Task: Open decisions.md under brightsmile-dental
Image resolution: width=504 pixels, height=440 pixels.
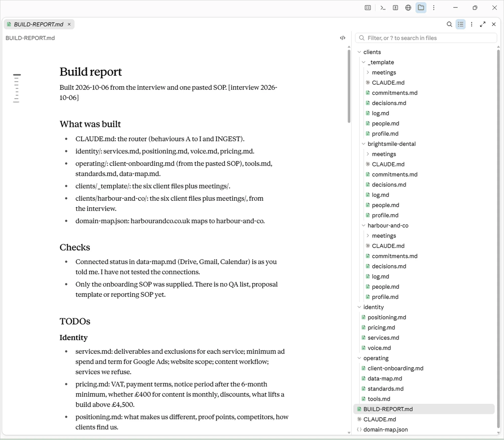Action: [x=389, y=185]
